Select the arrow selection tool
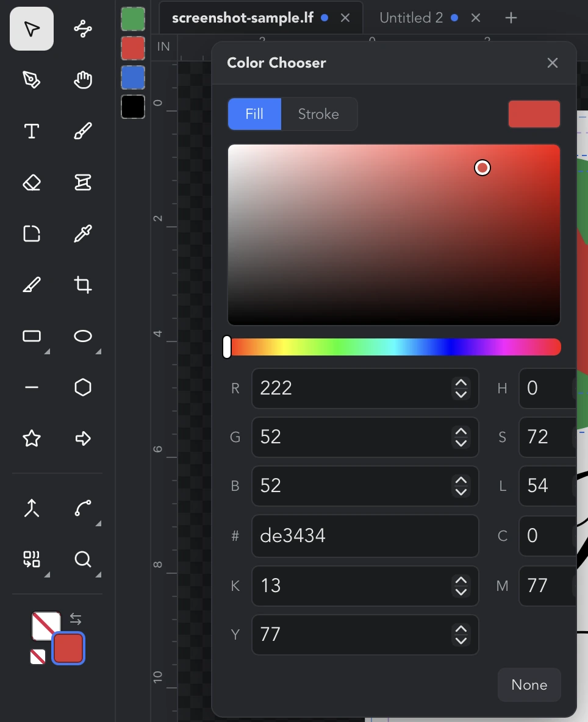 click(x=31, y=29)
